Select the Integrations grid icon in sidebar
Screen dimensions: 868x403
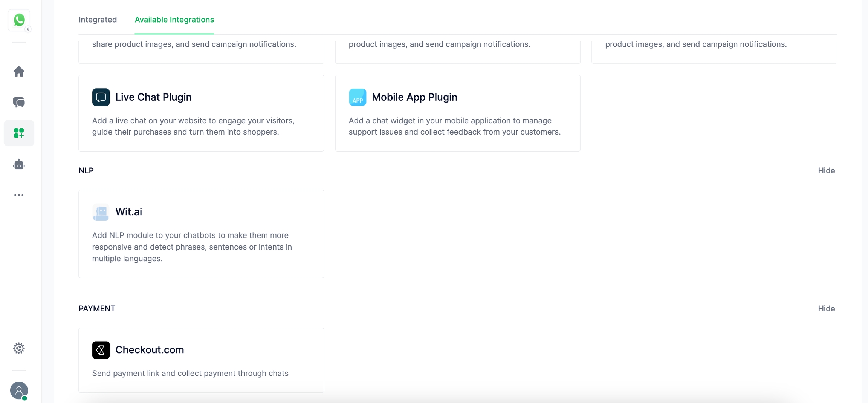coord(19,133)
